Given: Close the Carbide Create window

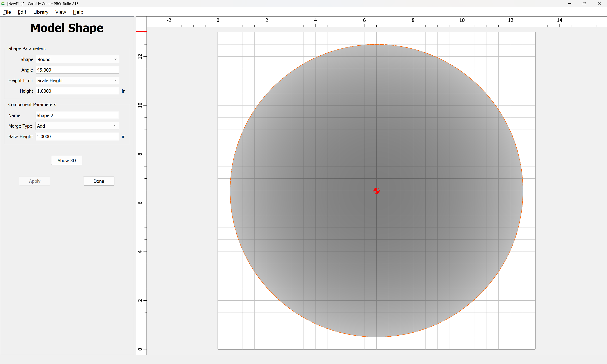Looking at the screenshot, I should coord(599,3).
